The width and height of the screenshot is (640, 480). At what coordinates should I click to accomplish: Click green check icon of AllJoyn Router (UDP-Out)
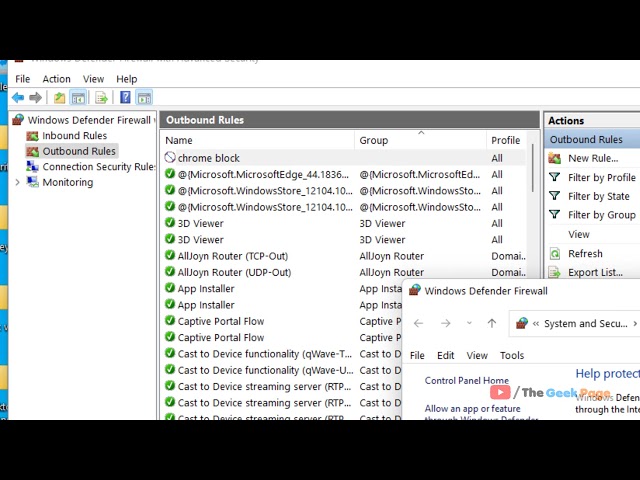(170, 271)
